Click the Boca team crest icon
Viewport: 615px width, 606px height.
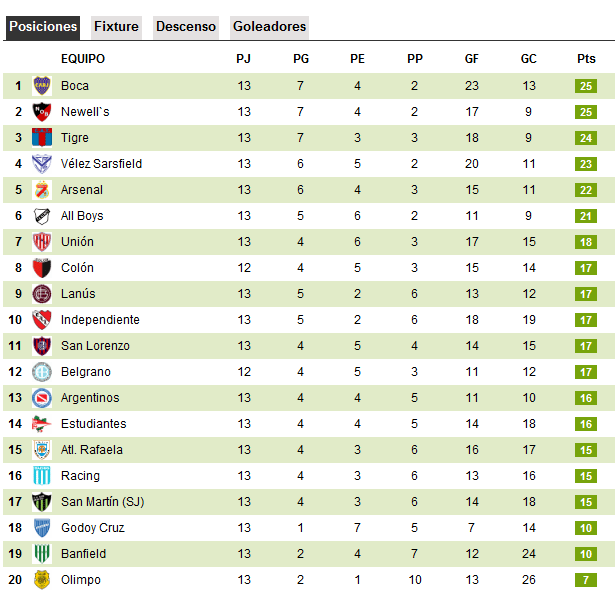tap(42, 86)
